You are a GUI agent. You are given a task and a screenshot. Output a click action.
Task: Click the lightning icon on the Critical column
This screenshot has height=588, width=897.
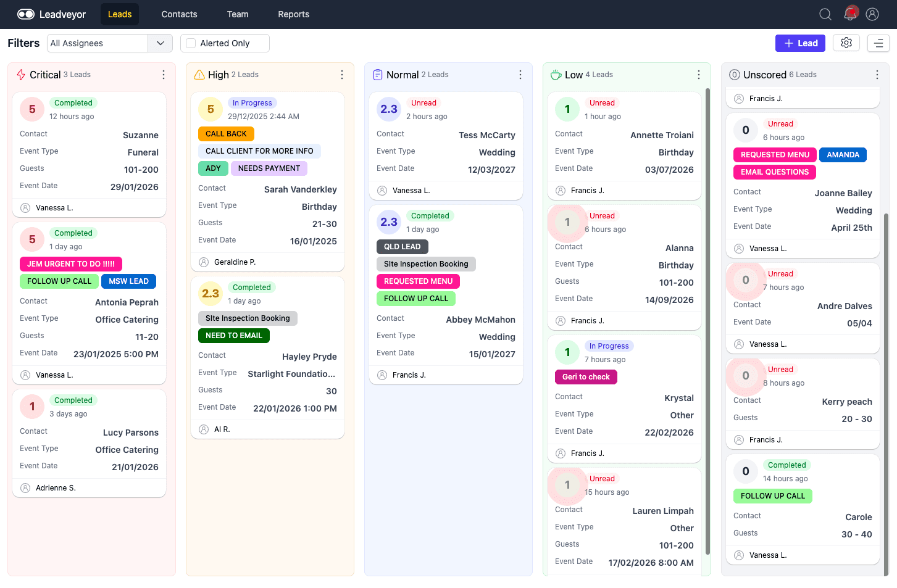[x=20, y=74]
